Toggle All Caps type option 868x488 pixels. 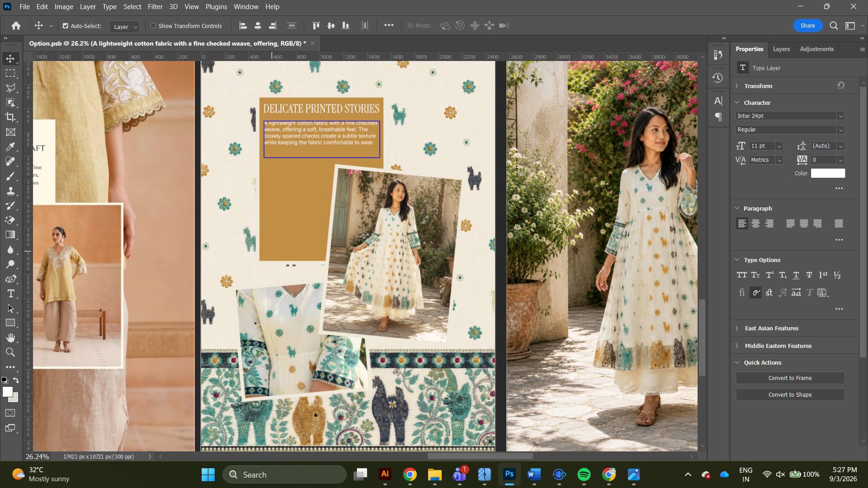click(742, 275)
